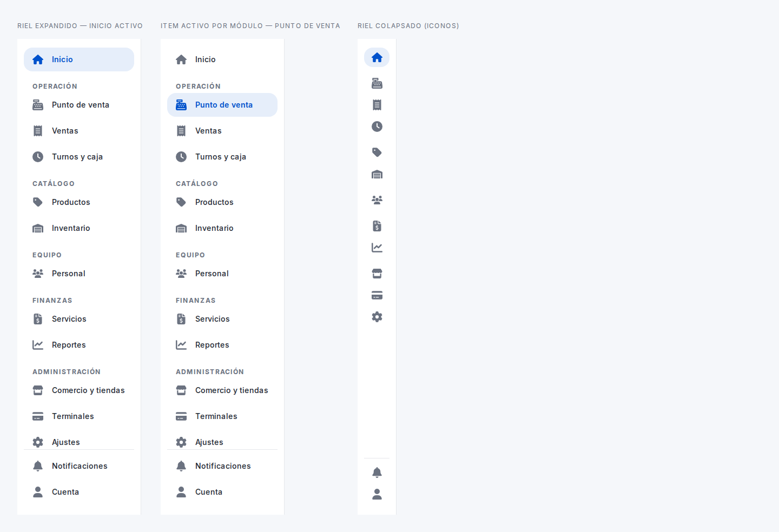Select Reportes in the Punto de venta rail
The width and height of the screenshot is (779, 532).
[x=222, y=345]
